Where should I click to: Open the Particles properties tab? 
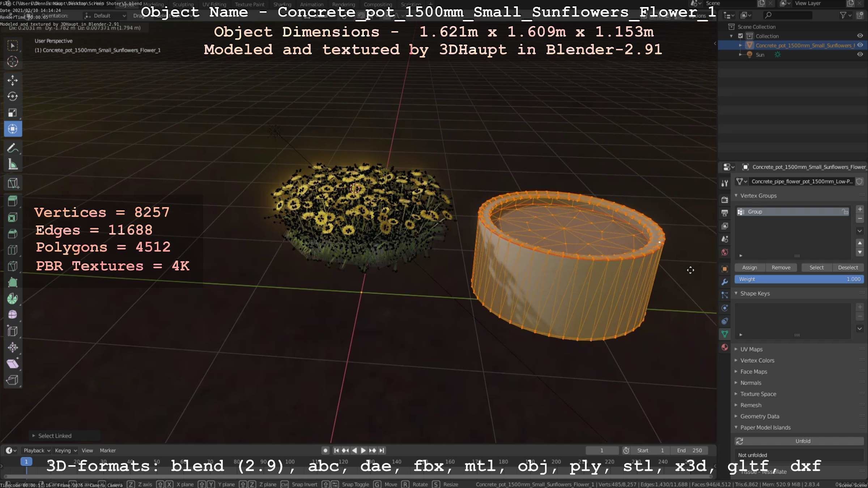pyautogui.click(x=724, y=295)
